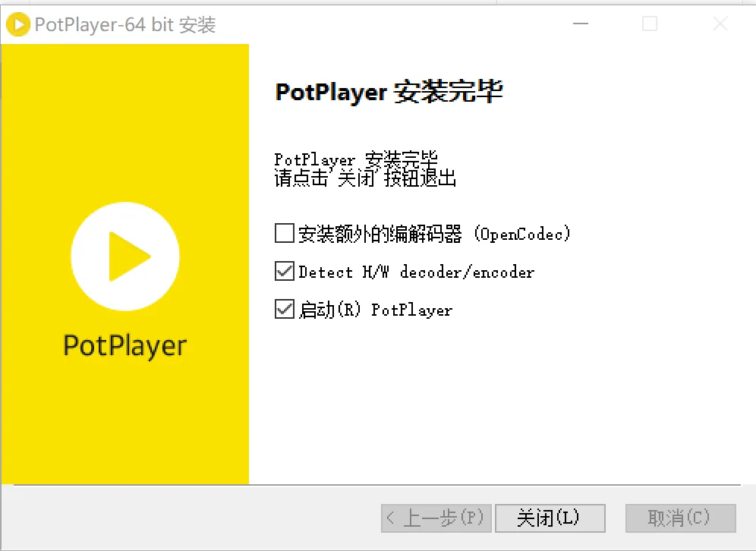Click the 上一步(P) back button

pos(436,518)
